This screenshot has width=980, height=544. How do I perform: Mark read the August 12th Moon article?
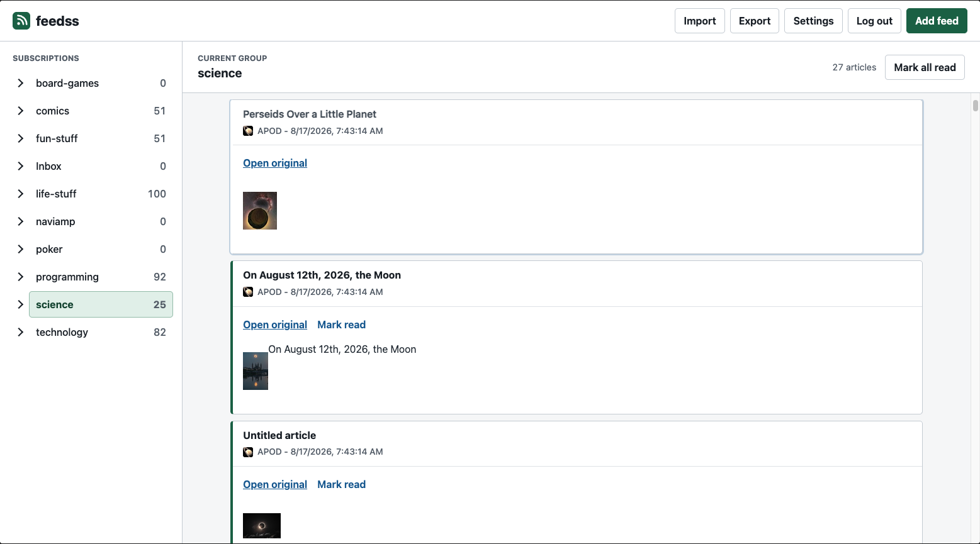click(341, 325)
